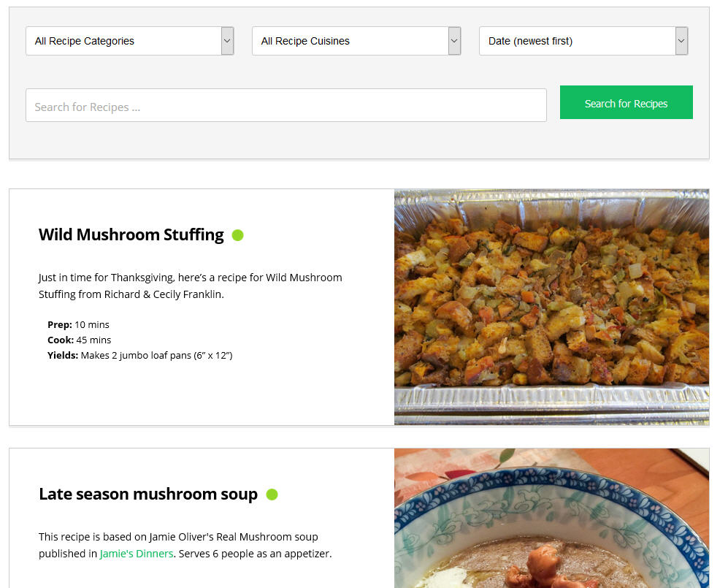Click green dot beside Wild Mushroom Stuffing

[238, 235]
